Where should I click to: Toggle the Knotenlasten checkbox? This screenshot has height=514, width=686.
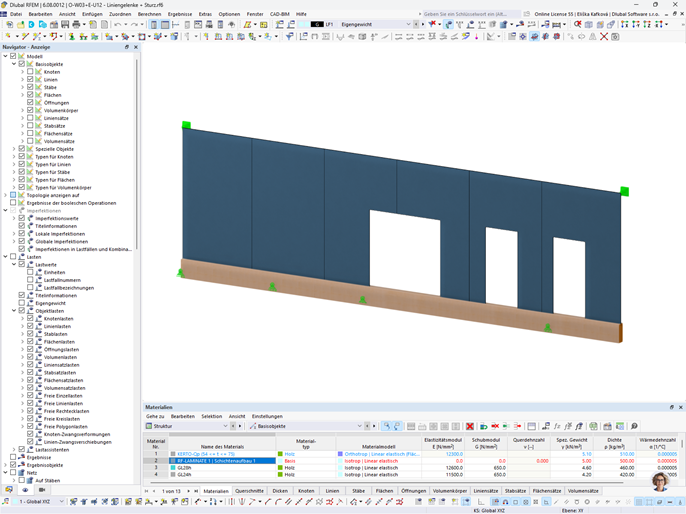30,318
